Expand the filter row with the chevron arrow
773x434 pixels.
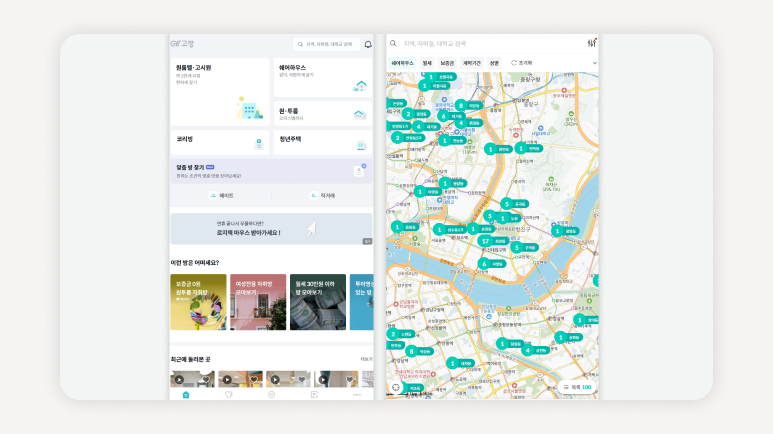point(594,63)
